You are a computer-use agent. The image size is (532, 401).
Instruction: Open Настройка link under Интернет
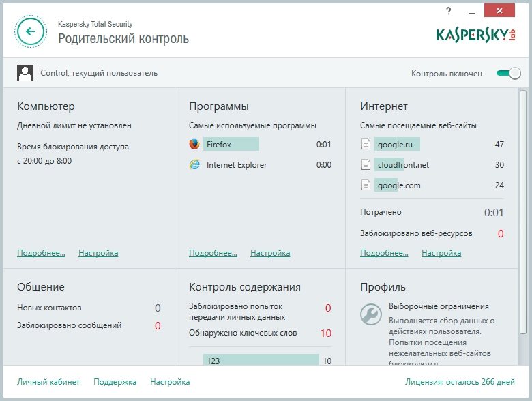tap(441, 253)
